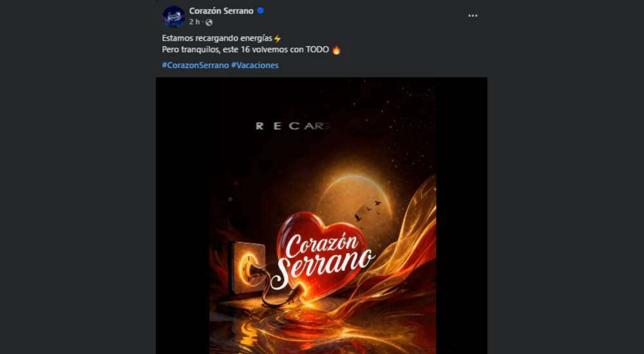Follow the #CorazonSerrano hashtag
The height and width of the screenshot is (354, 644).
[194, 65]
